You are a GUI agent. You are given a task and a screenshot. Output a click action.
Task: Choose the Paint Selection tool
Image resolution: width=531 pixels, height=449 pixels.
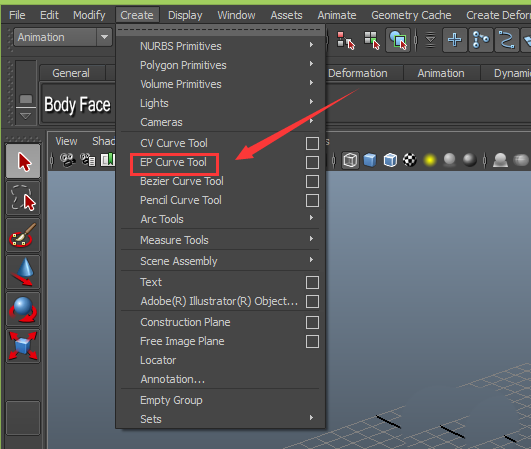click(x=23, y=235)
